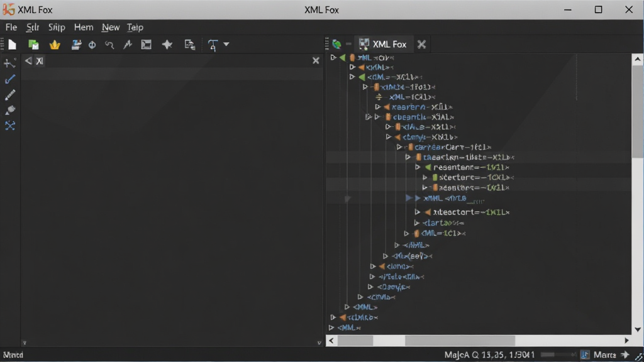The image size is (644, 362).
Task: Open the dropdown arrow beside the T tool
Action: point(226,44)
